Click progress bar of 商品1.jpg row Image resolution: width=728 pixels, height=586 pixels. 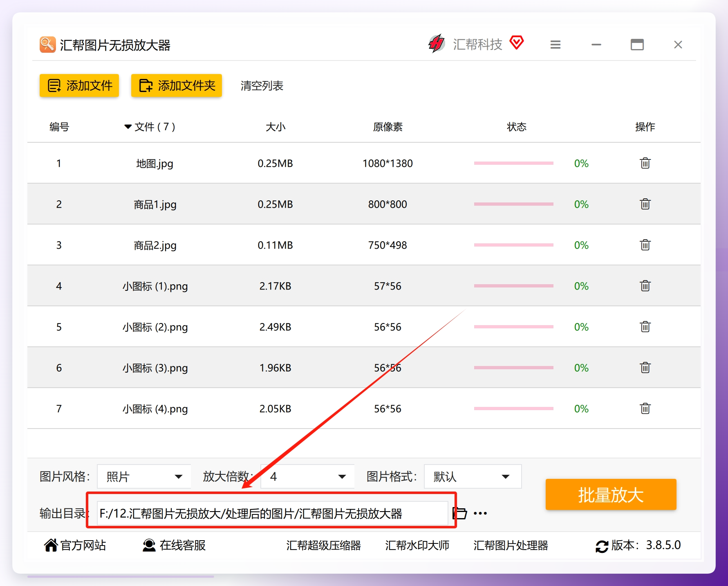[x=513, y=204]
